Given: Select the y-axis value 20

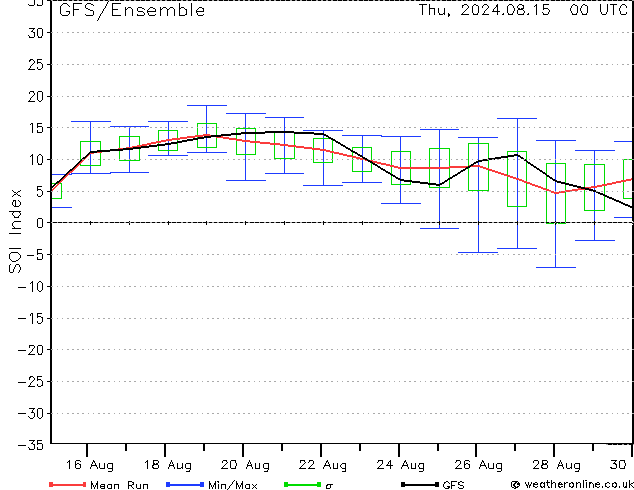Looking at the screenshot, I should 36,96.
